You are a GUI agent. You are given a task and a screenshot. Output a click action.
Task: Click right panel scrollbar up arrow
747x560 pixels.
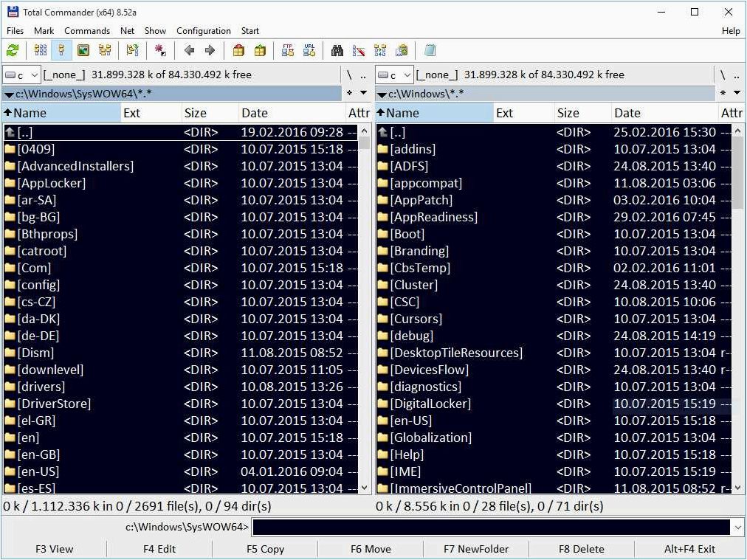pyautogui.click(x=737, y=131)
